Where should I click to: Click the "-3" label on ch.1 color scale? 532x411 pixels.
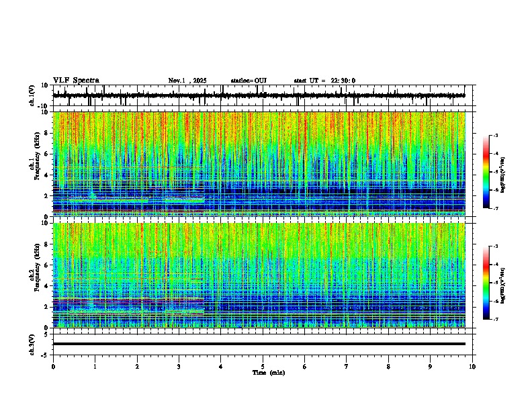point(495,136)
